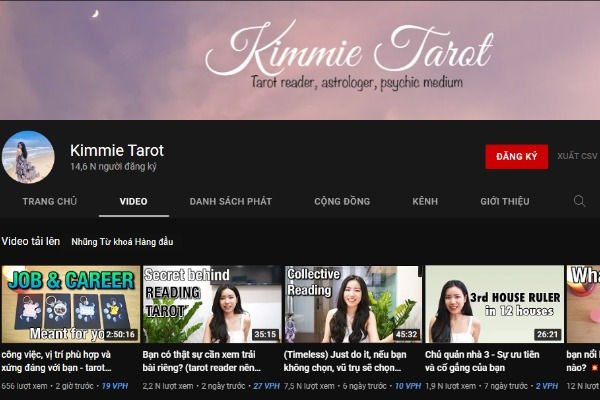Click the 45:32 duration badge
The width and height of the screenshot is (600, 400).
tap(406, 335)
